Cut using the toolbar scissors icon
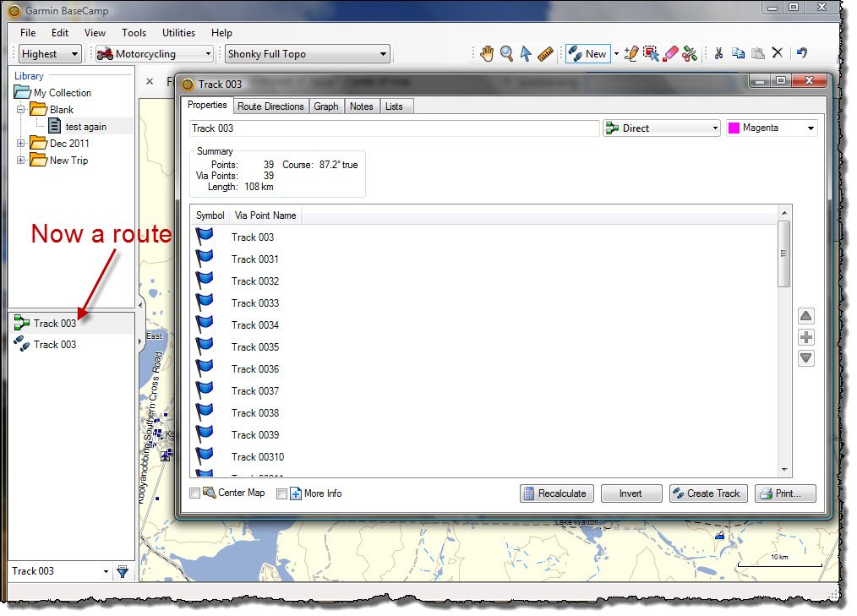This screenshot has width=857, height=616. point(718,53)
